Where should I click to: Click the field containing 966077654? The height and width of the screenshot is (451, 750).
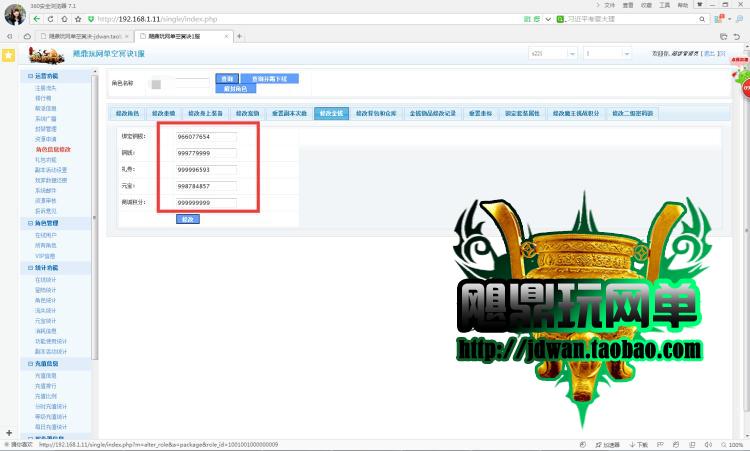pos(206,137)
